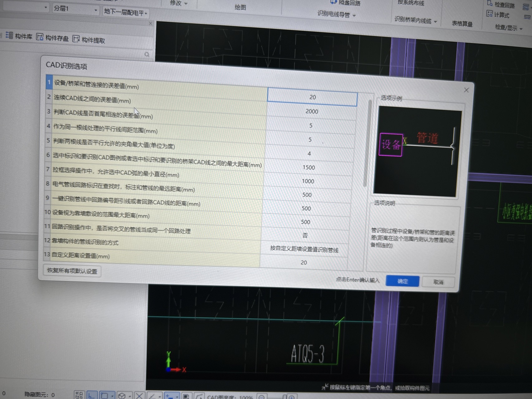Image resolution: width=532 pixels, height=399 pixels.
Task: Click the search magnifier in the component panel
Action: [x=147, y=55]
